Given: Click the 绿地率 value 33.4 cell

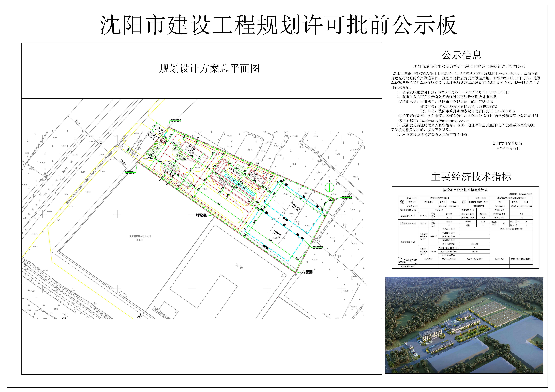Looking at the screenshot, I should point(521,218).
